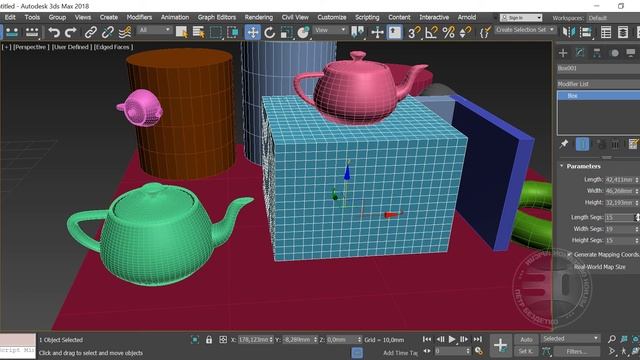
Task: Activate Select and Rotate tool
Action: [269, 32]
